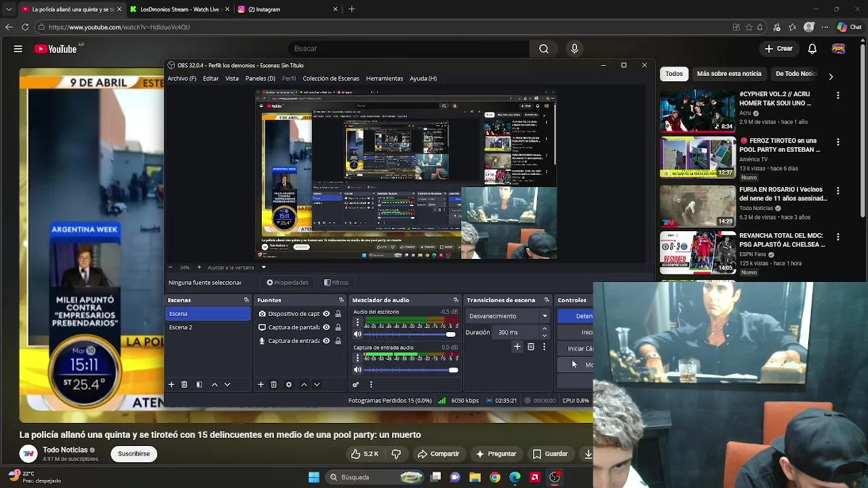Delete scene transition with trash icon

tap(531, 346)
